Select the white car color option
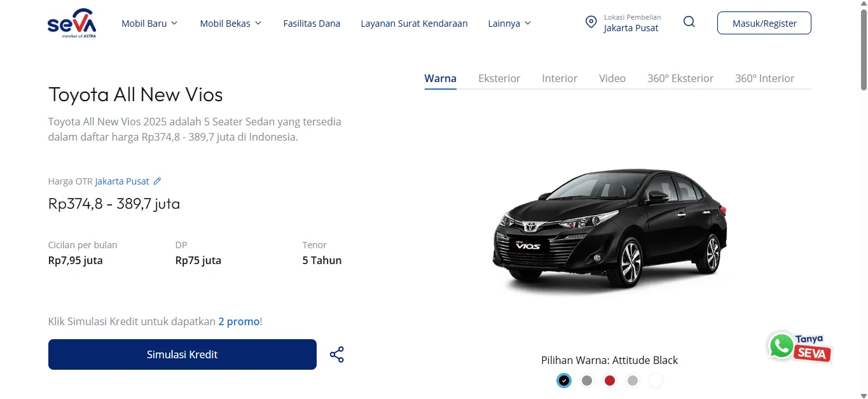868x399 pixels. click(655, 380)
